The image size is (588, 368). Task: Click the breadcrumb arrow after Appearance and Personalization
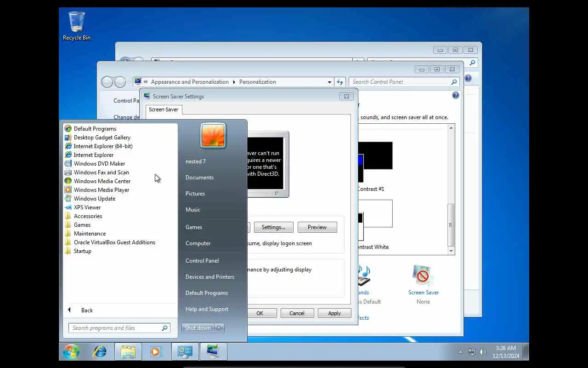(234, 82)
